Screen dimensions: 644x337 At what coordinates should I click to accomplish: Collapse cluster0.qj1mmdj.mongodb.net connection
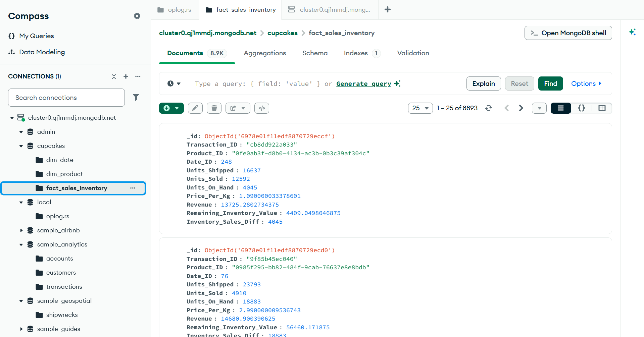point(12,118)
